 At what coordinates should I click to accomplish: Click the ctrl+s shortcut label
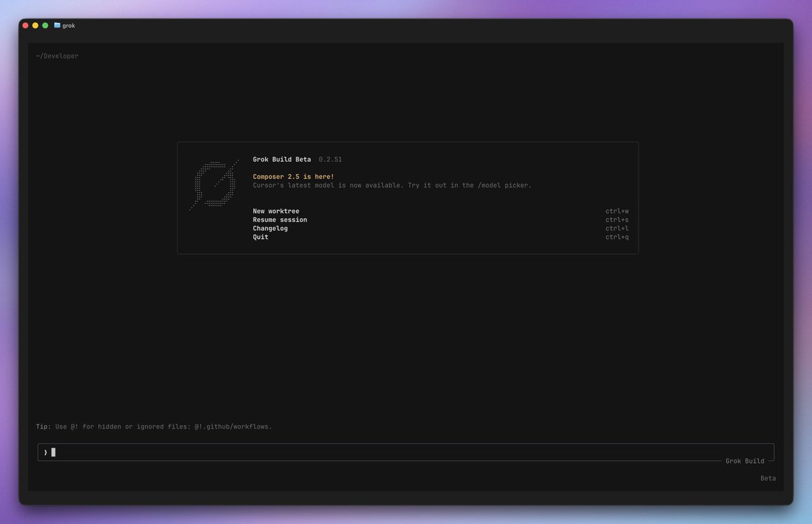617,220
